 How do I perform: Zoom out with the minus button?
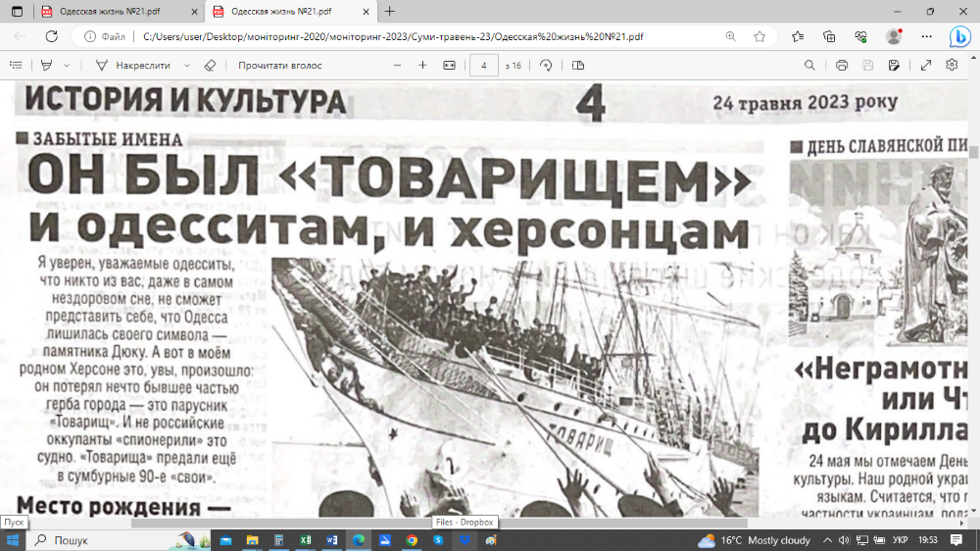[397, 65]
